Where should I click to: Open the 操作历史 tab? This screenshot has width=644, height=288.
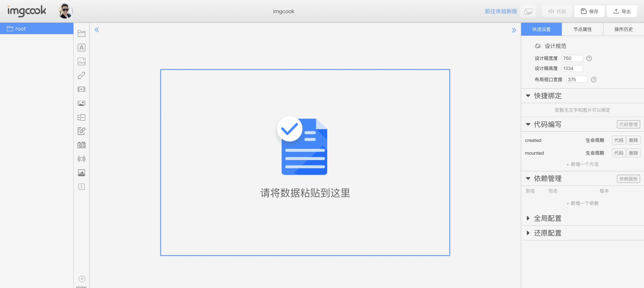point(623,29)
